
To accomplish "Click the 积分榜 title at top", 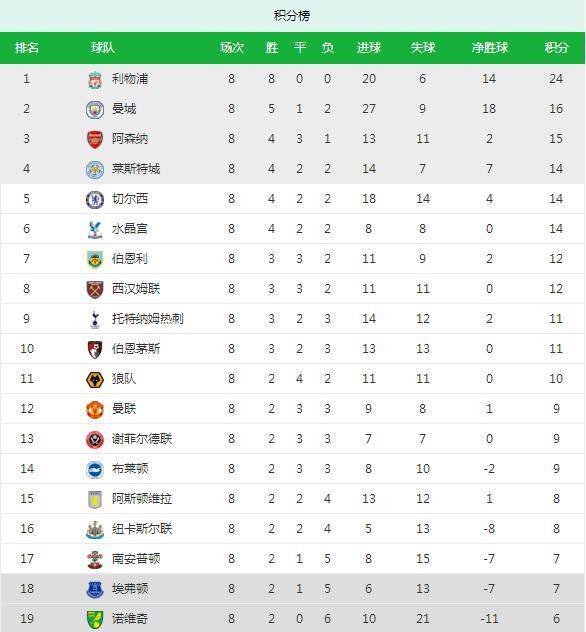I will pyautogui.click(x=292, y=16).
